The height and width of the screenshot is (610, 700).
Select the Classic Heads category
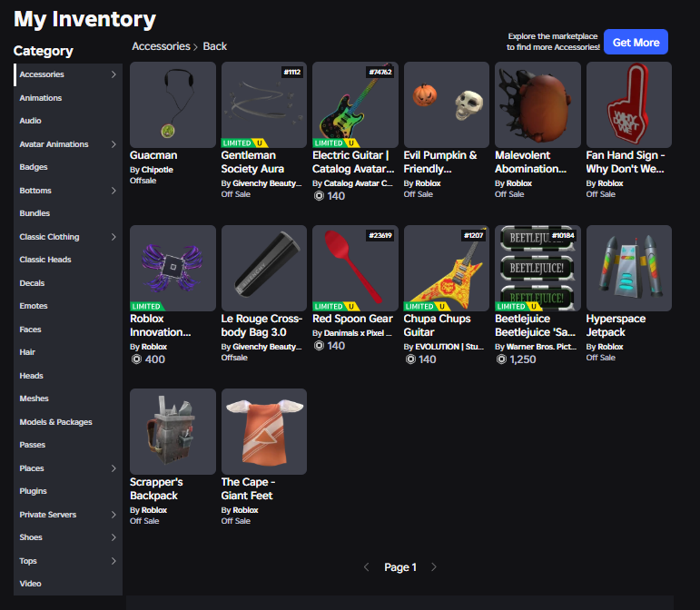[68, 260]
